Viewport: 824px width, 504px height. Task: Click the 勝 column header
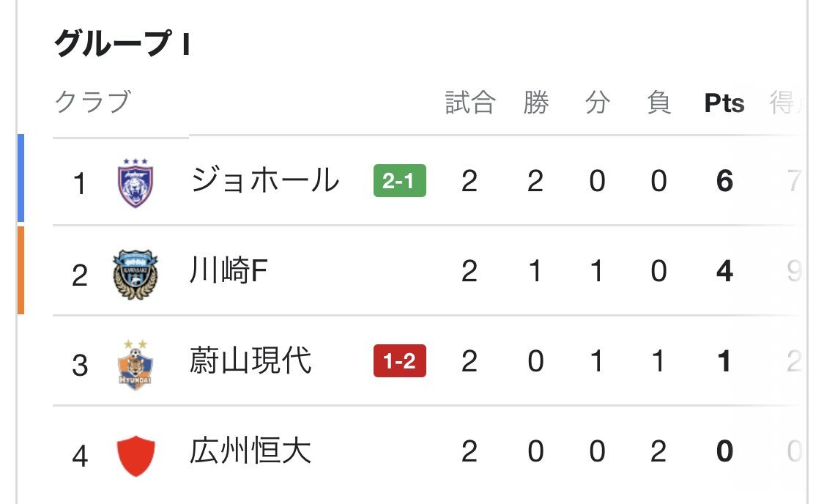(x=535, y=103)
